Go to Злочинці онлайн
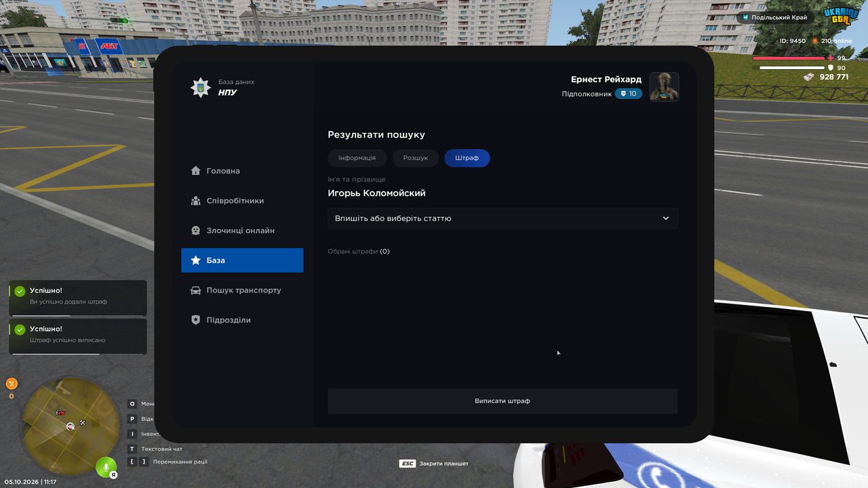868x488 pixels. (x=242, y=230)
